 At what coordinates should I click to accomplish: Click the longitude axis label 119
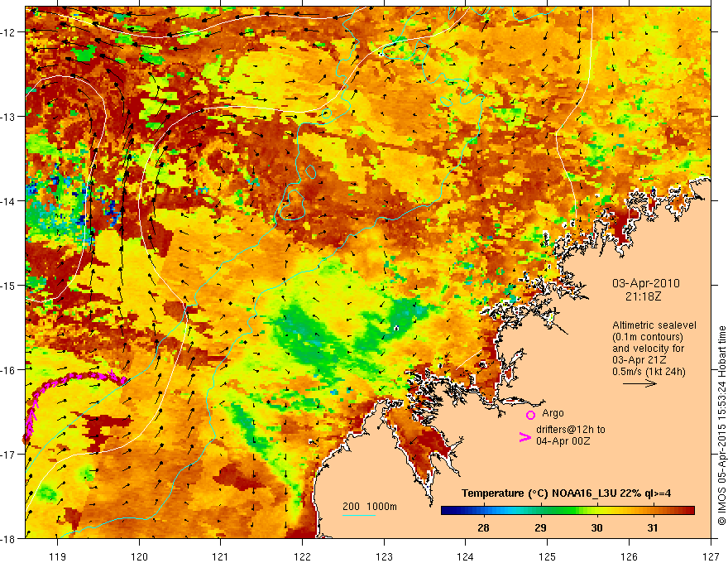pos(58,556)
